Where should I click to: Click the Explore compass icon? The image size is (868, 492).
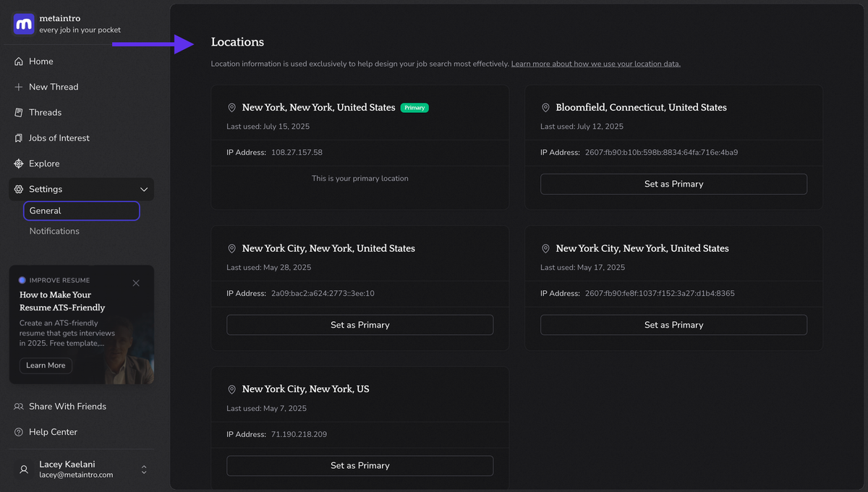click(19, 164)
